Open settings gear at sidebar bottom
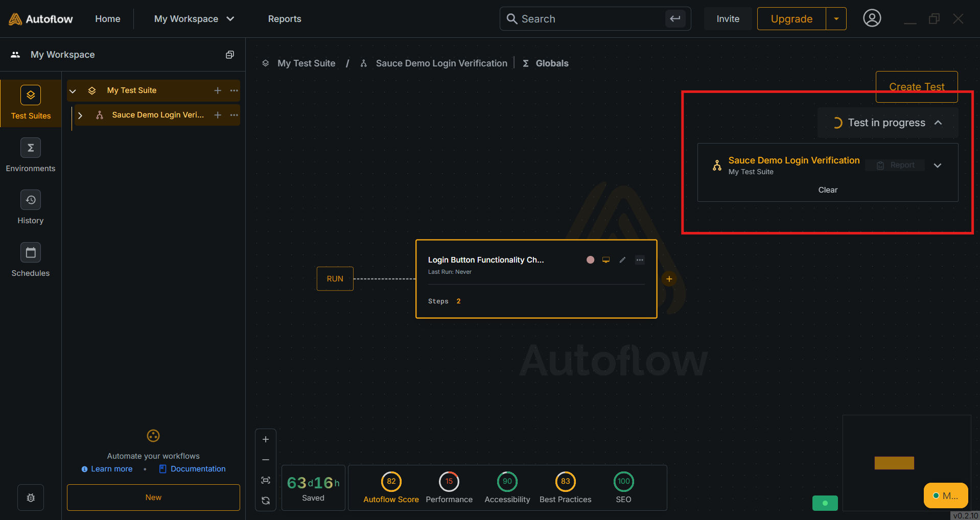The width and height of the screenshot is (980, 520). [x=31, y=498]
